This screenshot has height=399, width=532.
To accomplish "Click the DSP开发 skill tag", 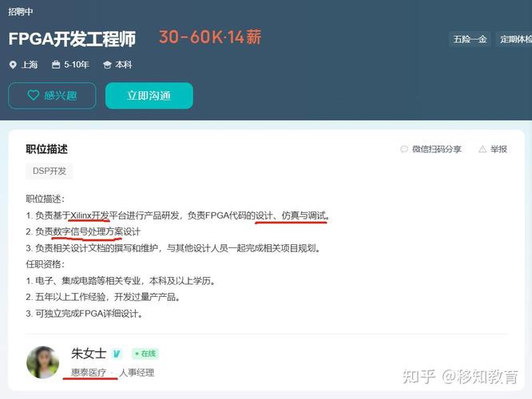I will [x=50, y=171].
